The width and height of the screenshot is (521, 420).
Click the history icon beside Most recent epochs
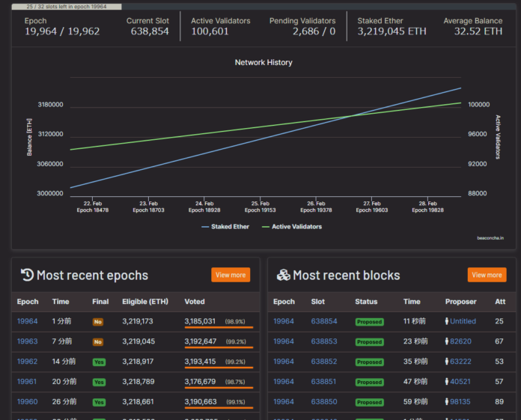click(x=26, y=275)
